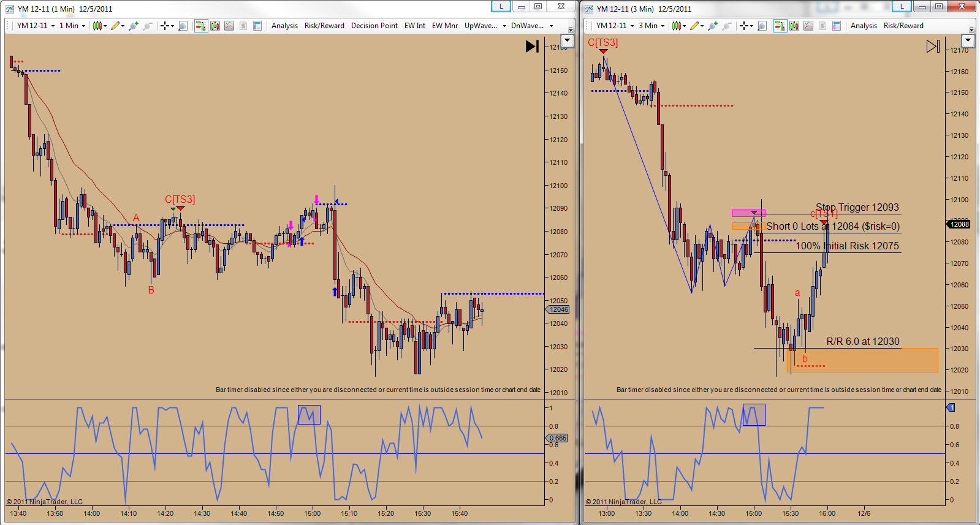
Task: Click magnifier box icon in 3 Min chart
Action: (762, 26)
